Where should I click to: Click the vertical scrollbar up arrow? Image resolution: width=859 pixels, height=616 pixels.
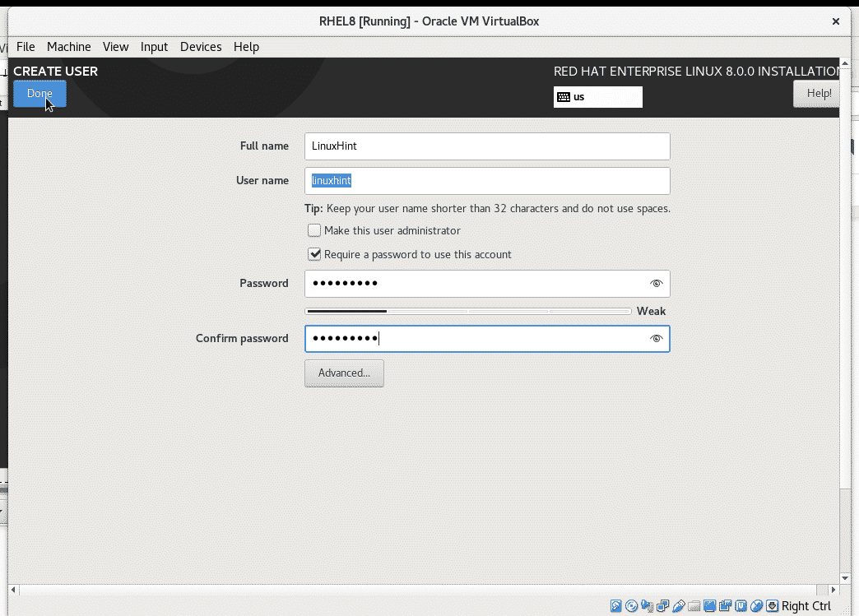[845, 63]
